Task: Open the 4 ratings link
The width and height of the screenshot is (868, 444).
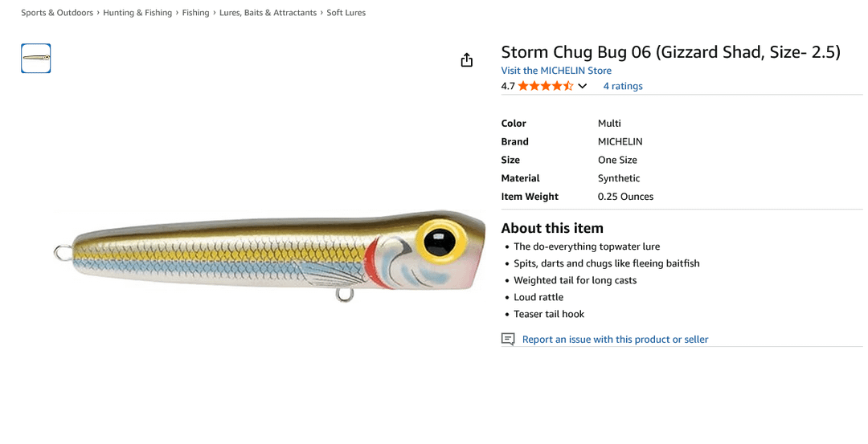Action: pyautogui.click(x=623, y=86)
